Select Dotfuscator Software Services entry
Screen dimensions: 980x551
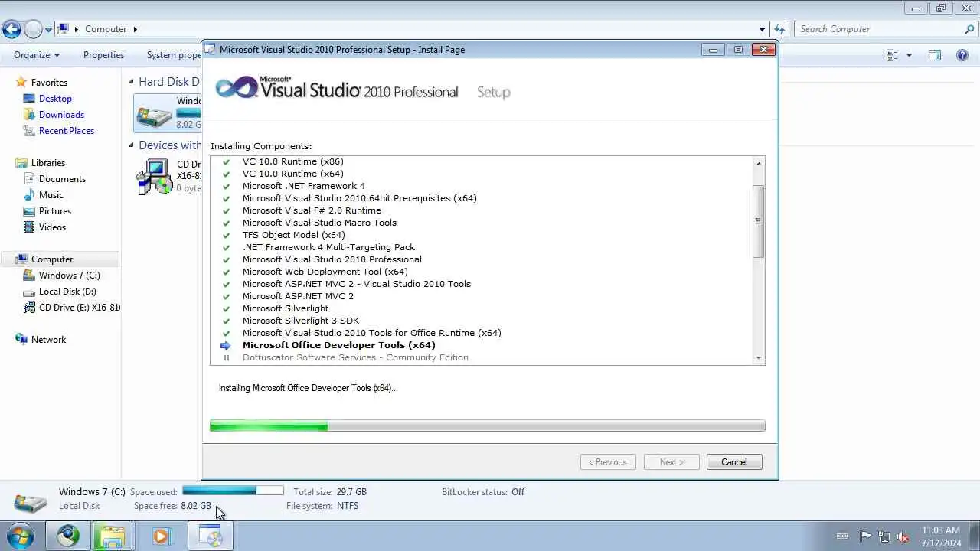coord(355,357)
